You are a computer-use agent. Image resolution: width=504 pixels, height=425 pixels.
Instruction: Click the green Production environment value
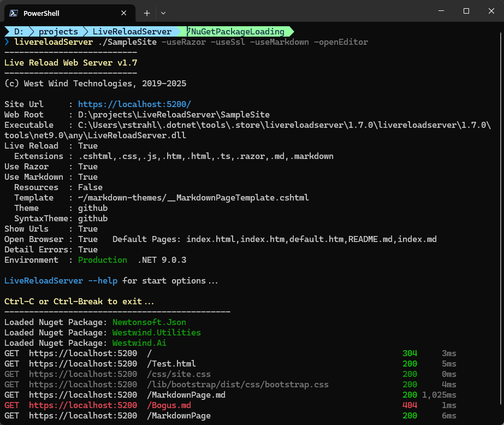(x=103, y=260)
